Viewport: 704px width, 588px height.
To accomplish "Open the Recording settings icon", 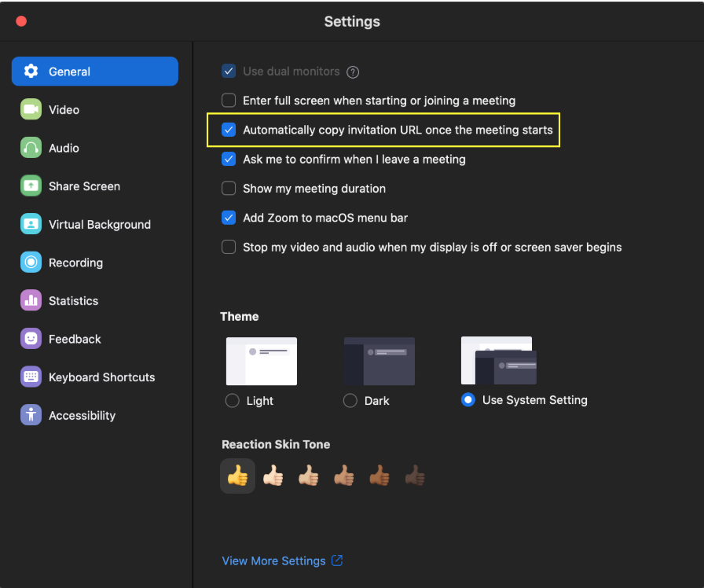I will tap(31, 263).
